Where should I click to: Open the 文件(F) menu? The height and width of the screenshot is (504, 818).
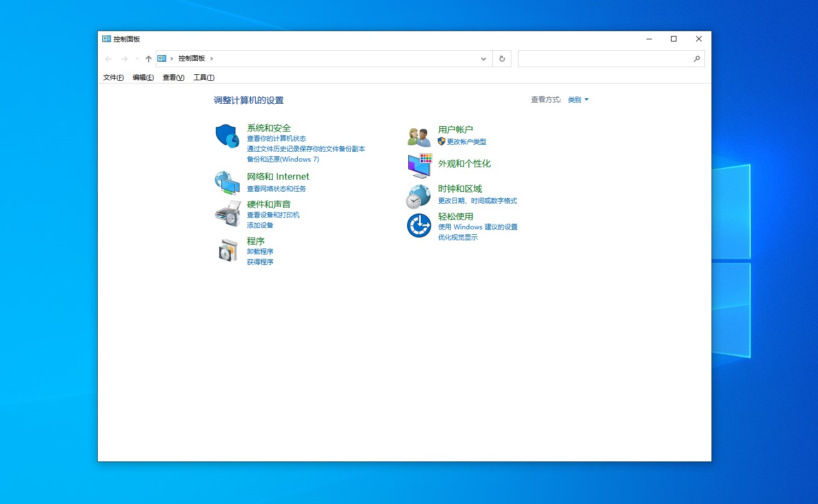114,78
